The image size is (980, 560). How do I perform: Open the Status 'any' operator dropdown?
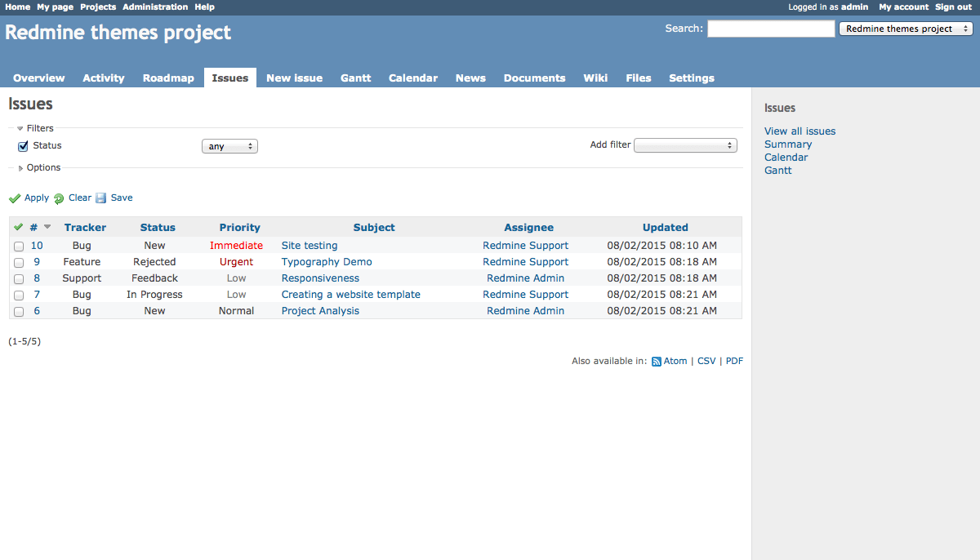tap(229, 146)
